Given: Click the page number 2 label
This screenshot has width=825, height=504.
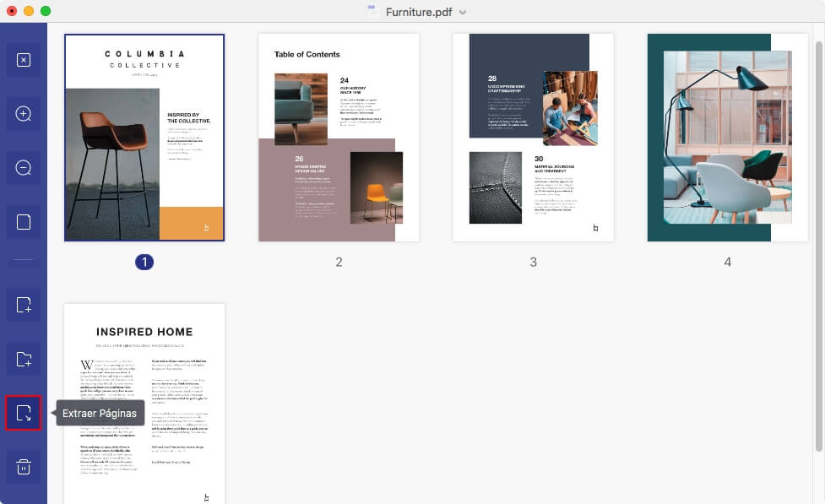Looking at the screenshot, I should 339,262.
